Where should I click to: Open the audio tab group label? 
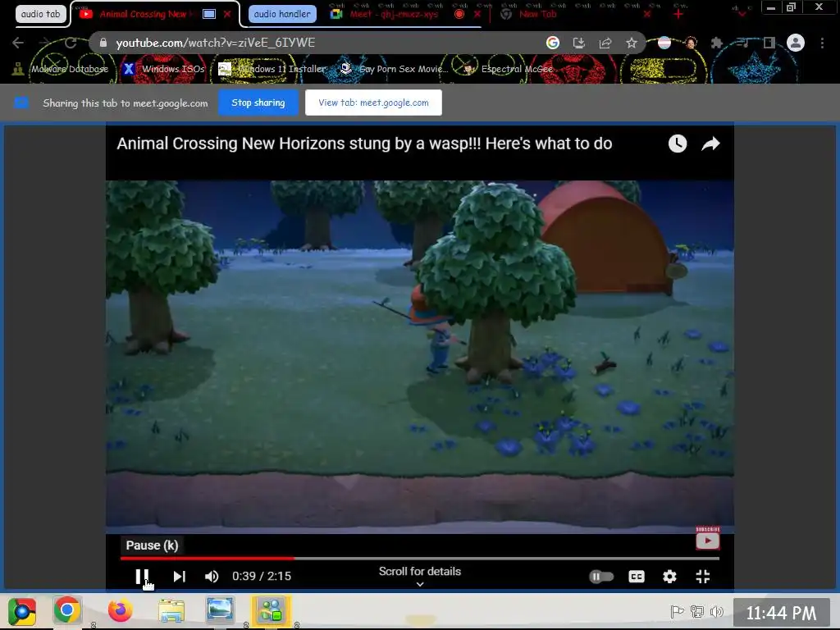coord(41,14)
